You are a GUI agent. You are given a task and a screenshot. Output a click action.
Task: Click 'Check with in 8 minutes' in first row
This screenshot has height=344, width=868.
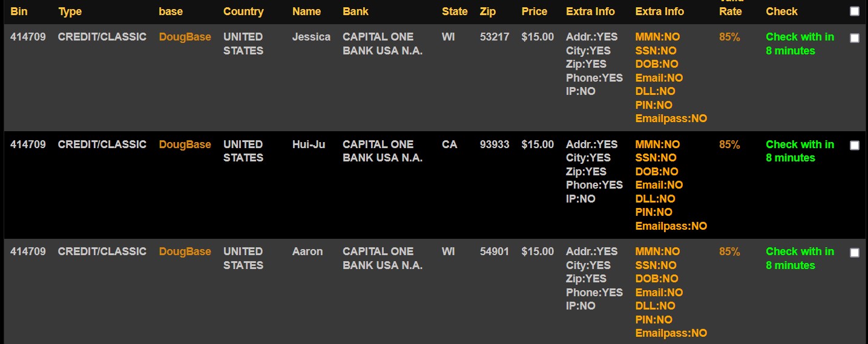[x=800, y=44]
